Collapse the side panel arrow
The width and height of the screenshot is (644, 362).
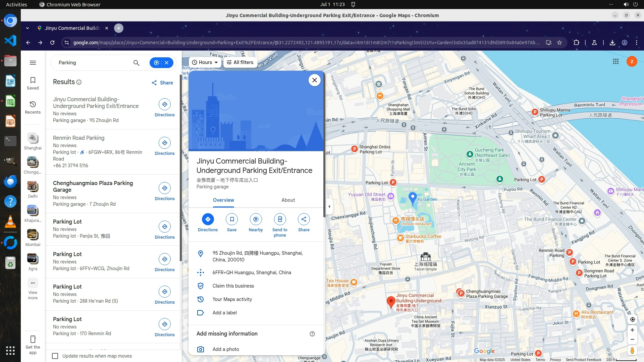tap(329, 206)
